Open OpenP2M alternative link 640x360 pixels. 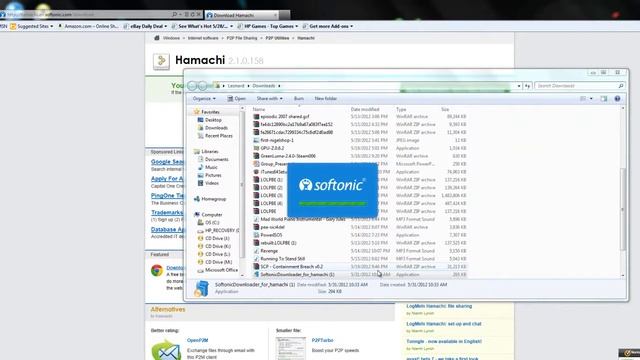coord(198,340)
